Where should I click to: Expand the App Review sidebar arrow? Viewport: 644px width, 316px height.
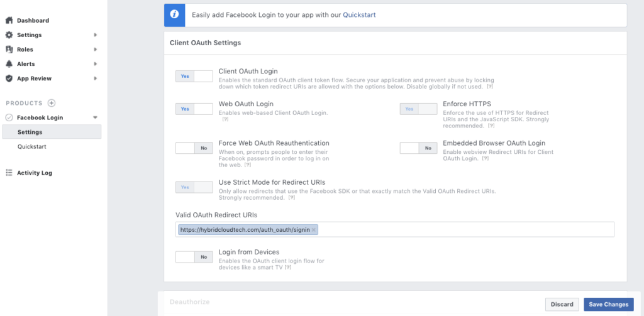click(x=96, y=79)
